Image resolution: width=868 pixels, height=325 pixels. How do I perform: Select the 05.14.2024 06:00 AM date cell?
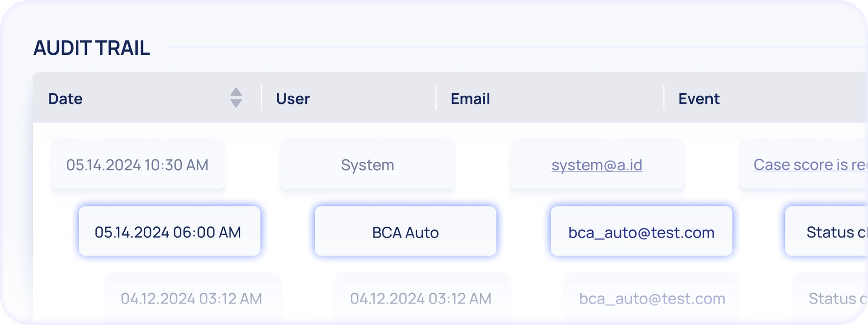169,231
